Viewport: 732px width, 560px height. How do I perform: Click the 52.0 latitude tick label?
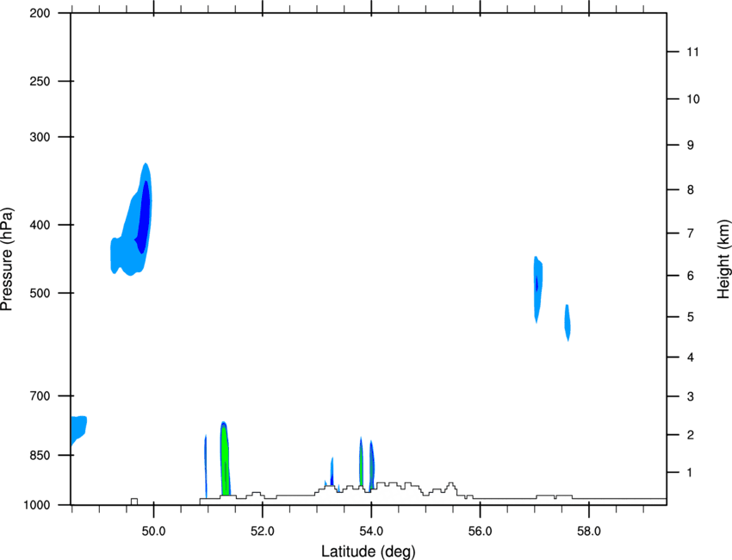coord(263,532)
